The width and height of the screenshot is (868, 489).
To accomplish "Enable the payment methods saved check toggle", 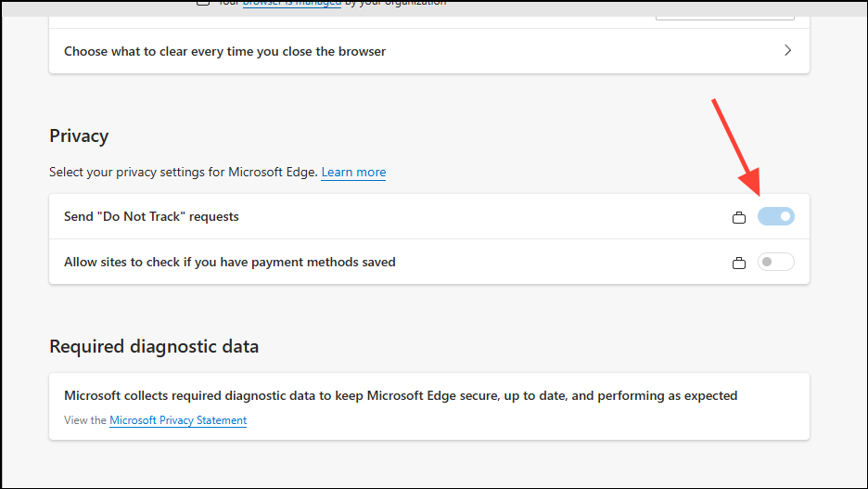I will point(776,262).
